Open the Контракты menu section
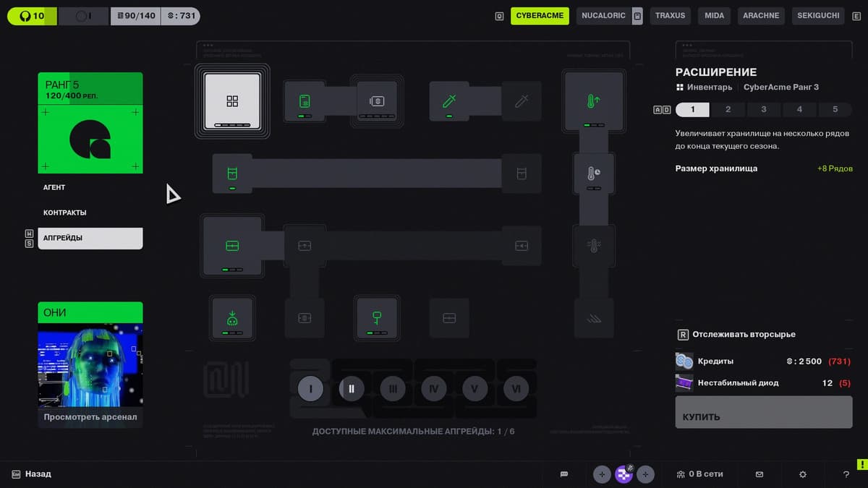This screenshot has height=488, width=868. tap(65, 213)
